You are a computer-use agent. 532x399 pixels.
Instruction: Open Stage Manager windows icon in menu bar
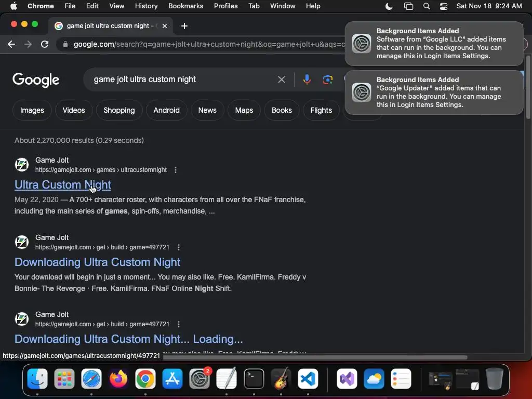408,6
